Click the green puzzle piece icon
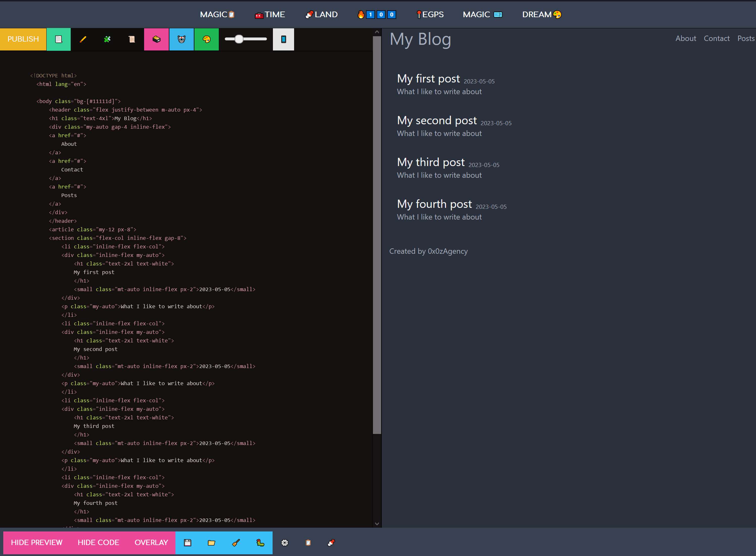 pyautogui.click(x=107, y=39)
